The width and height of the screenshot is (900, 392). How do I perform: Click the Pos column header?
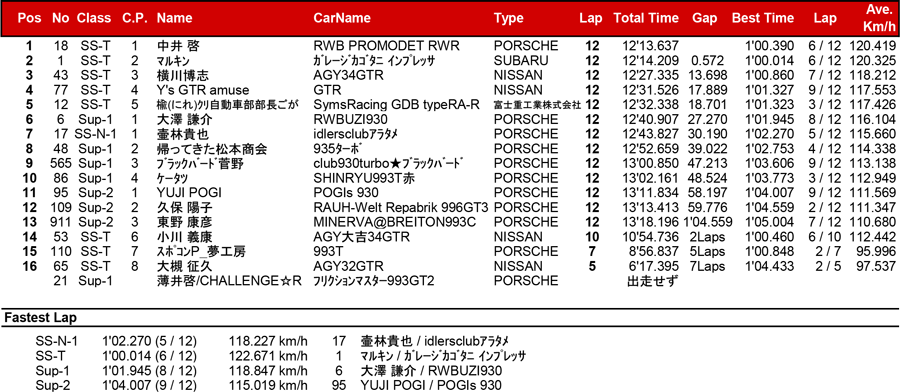[x=29, y=18]
